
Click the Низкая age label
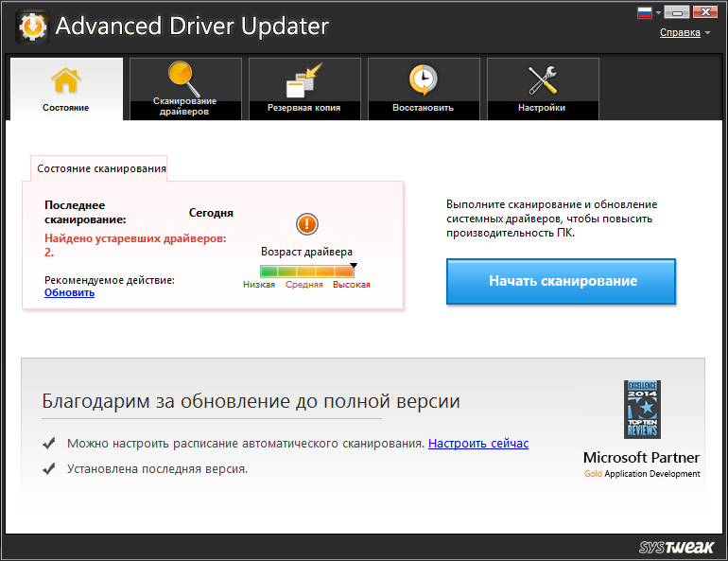(259, 285)
